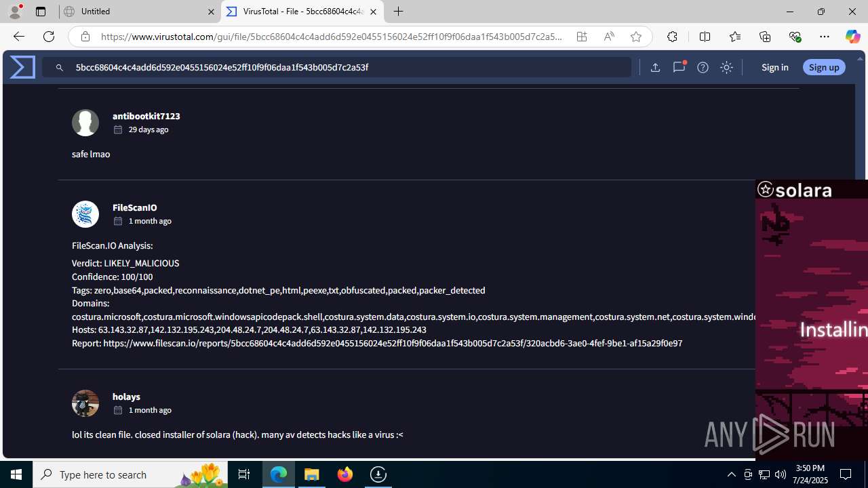The image size is (868, 488).
Task: Open File Explorer on taskbar
Action: [312, 474]
